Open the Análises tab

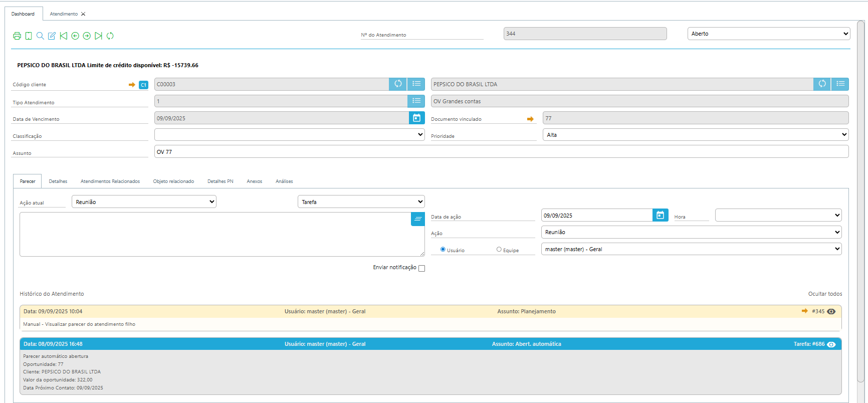(284, 181)
